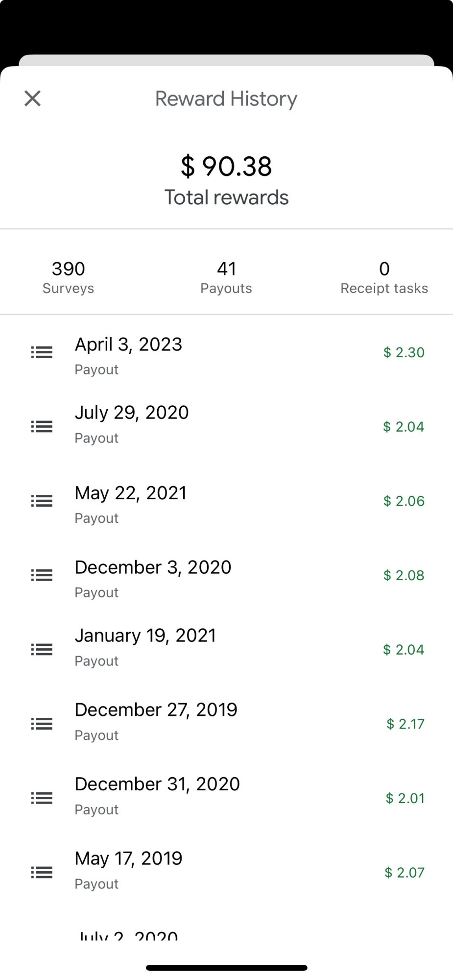Click the $ 2.06 payout amount
This screenshot has height=980, width=453.
pos(404,501)
